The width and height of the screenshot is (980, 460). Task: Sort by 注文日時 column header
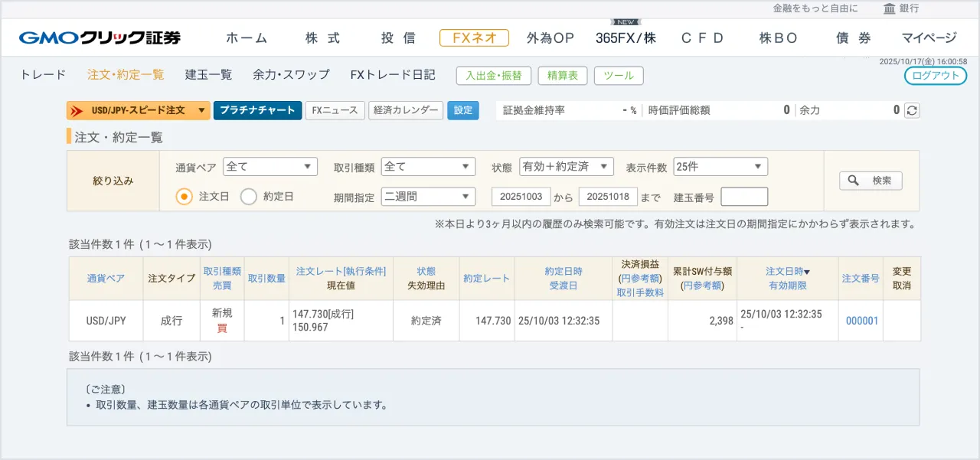pos(788,271)
